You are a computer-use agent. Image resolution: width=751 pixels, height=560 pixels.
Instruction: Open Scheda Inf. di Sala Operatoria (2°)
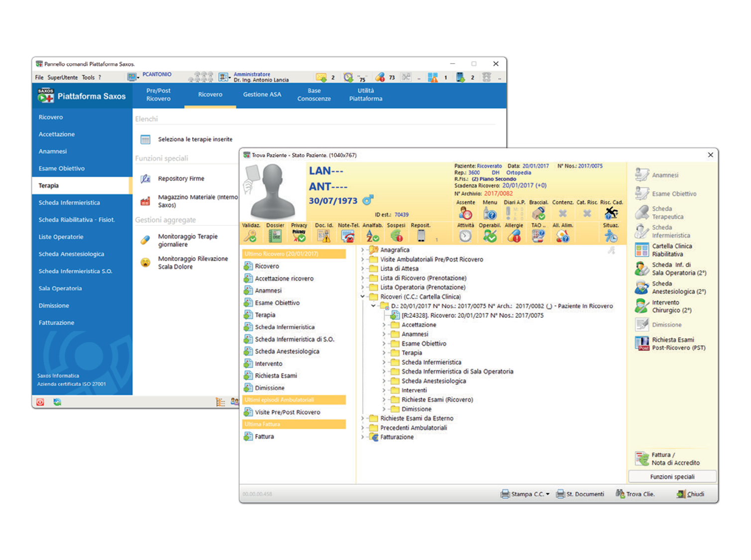click(x=671, y=269)
